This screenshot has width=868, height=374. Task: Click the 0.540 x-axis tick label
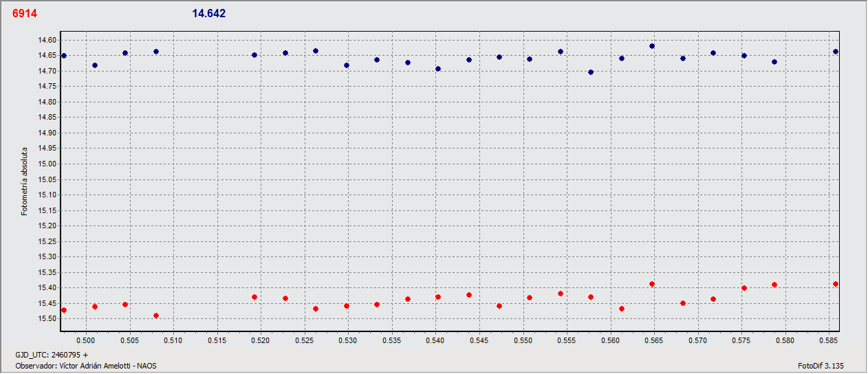tap(435, 340)
